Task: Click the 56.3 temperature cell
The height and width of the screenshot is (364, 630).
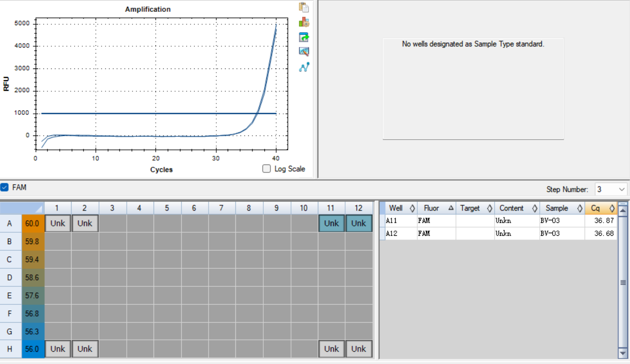Action: point(32,331)
